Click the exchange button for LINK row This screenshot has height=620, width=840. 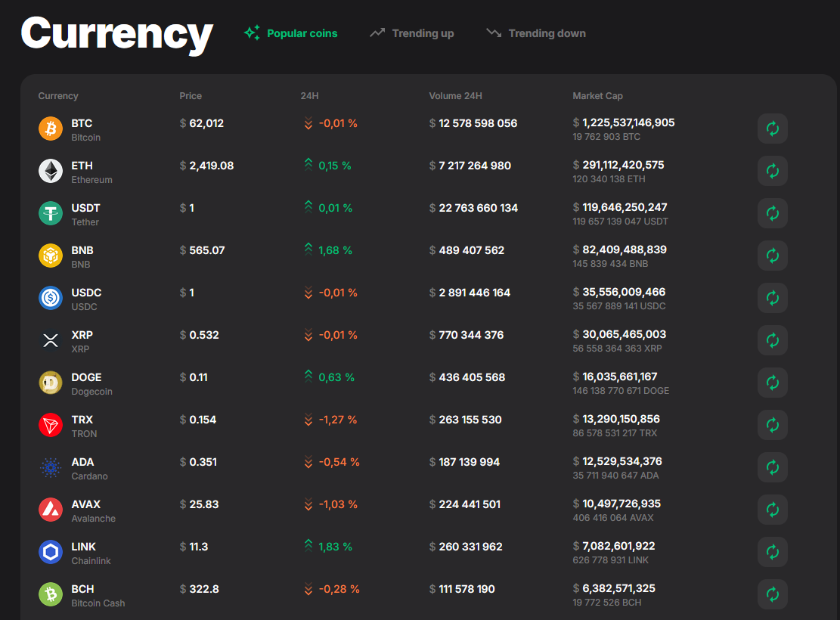tap(773, 552)
